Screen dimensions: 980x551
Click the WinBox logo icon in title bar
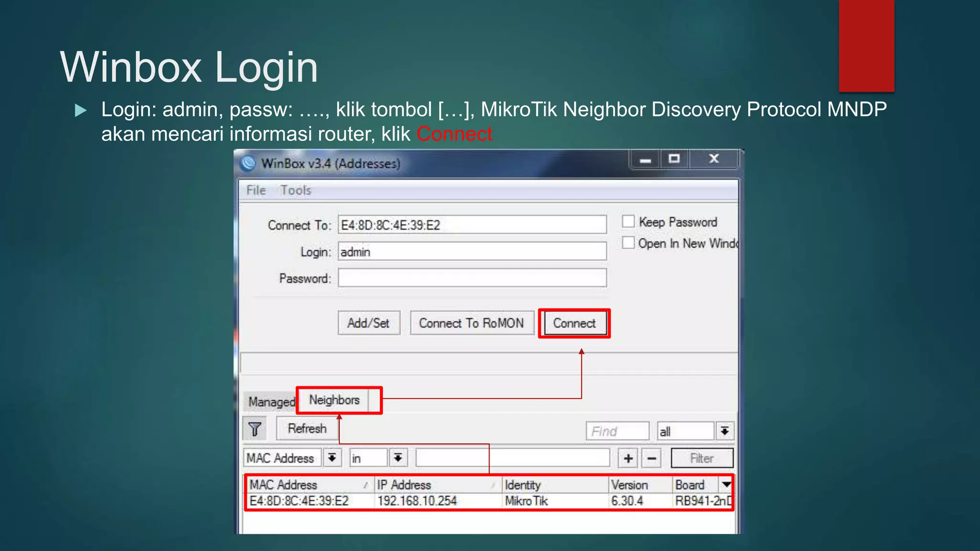248,164
